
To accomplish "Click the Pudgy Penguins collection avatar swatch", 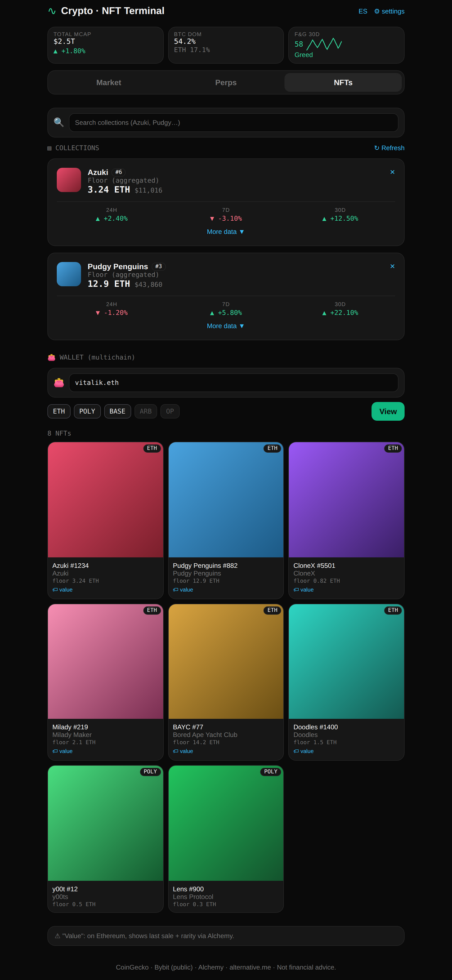I will [69, 274].
